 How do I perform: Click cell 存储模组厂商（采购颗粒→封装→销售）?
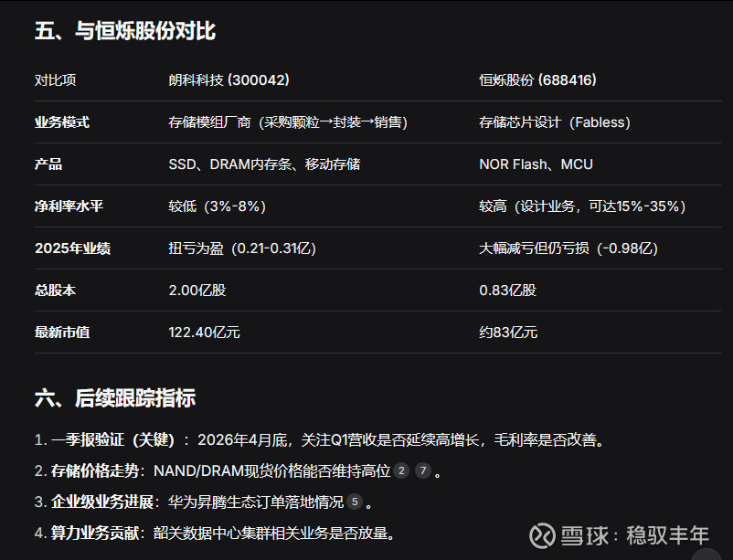point(289,122)
